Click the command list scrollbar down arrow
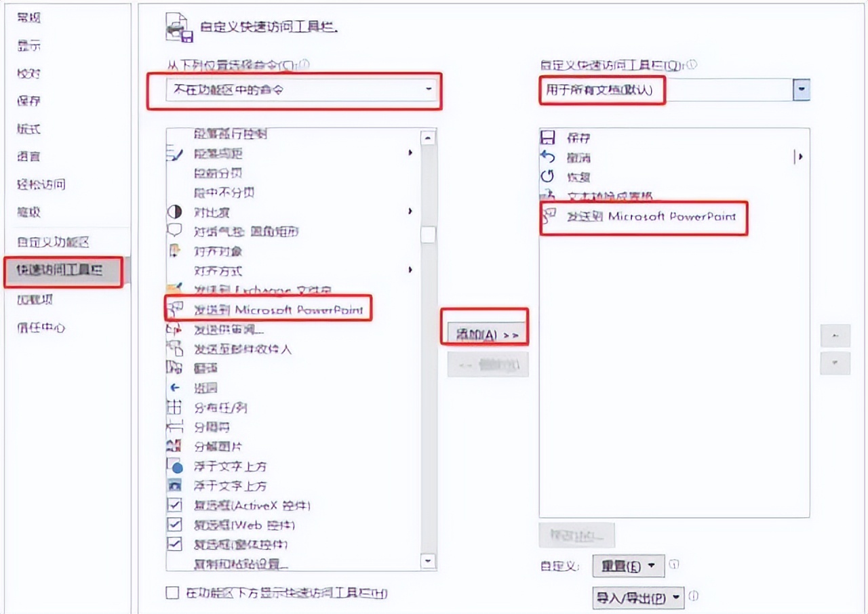Screen dimensions: 868x614 427,561
